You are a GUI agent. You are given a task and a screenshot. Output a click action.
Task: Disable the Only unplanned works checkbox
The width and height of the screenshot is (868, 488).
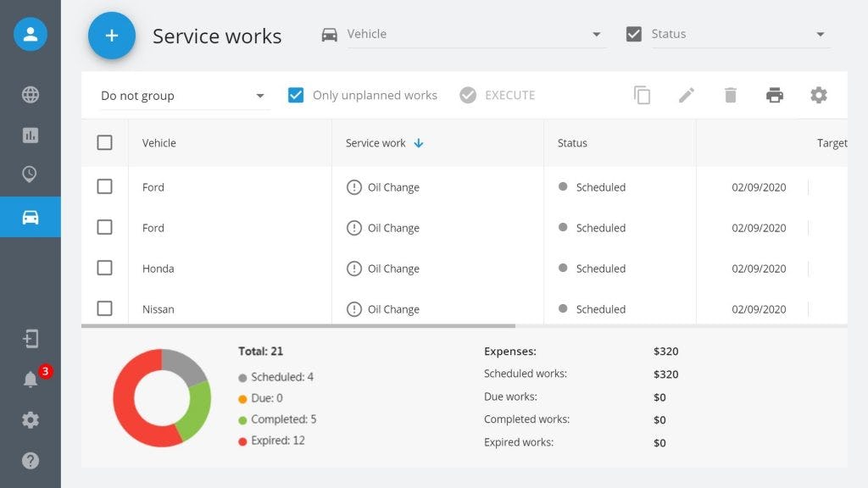click(x=296, y=95)
